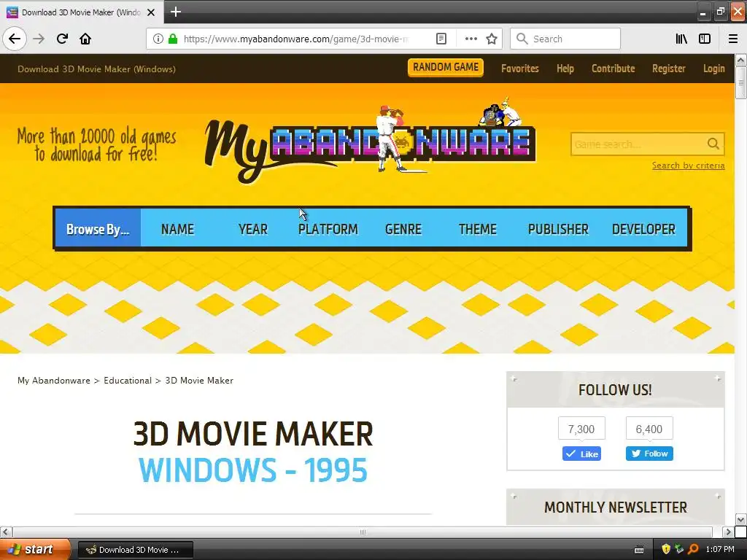Click the Twitter Follow button
This screenshot has height=560, width=747.
(649, 454)
